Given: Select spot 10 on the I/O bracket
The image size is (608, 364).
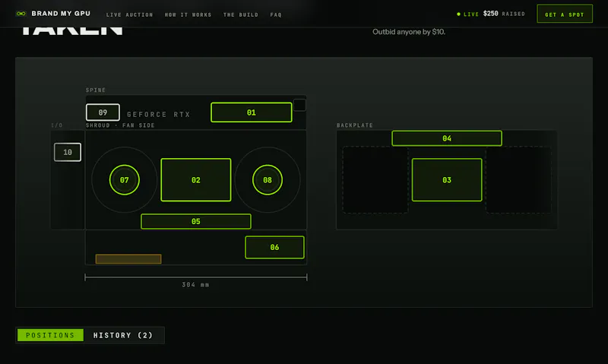Looking at the screenshot, I should click(68, 152).
